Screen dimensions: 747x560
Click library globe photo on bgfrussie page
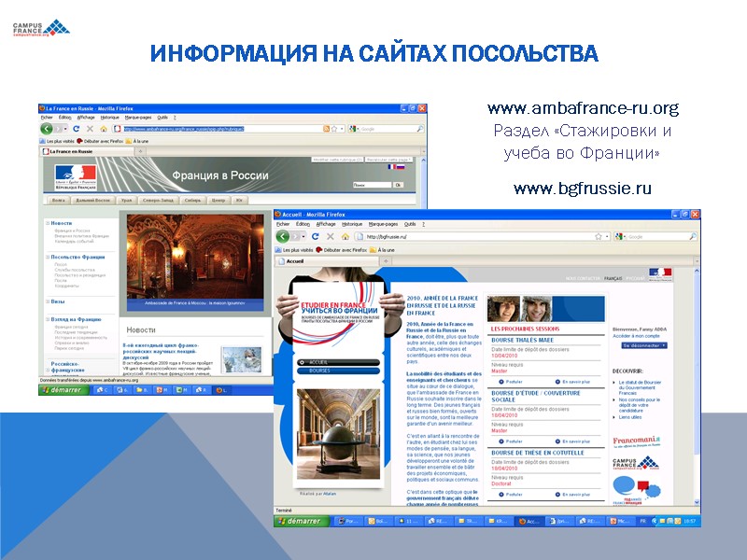tap(338, 434)
